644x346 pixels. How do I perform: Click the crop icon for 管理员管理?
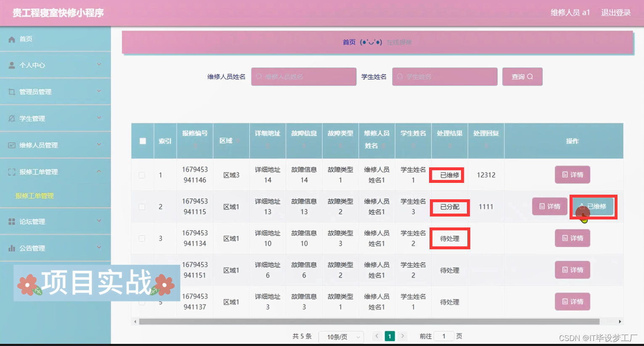point(12,92)
